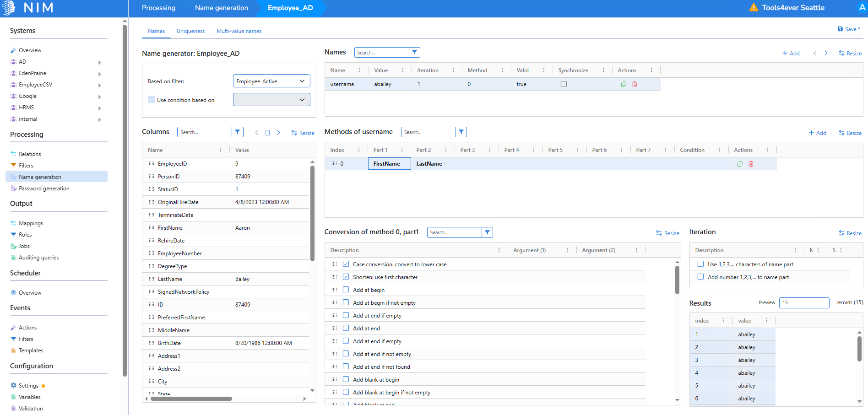Expand the EmployeeCSV system node

pyautogui.click(x=99, y=85)
